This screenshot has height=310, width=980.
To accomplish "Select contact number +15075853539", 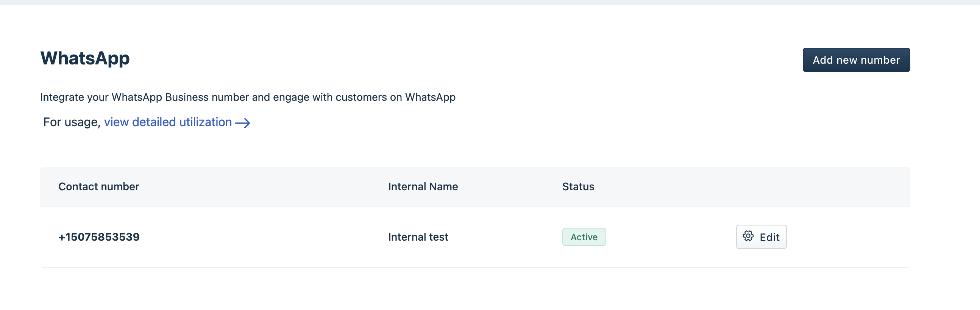I will click(99, 237).
